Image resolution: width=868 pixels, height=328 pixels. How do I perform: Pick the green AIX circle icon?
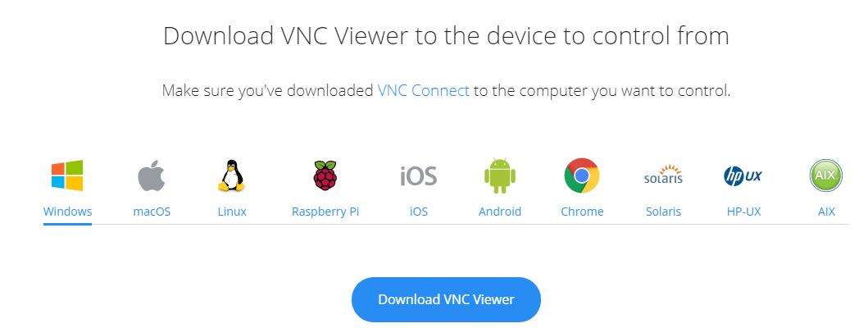[826, 175]
